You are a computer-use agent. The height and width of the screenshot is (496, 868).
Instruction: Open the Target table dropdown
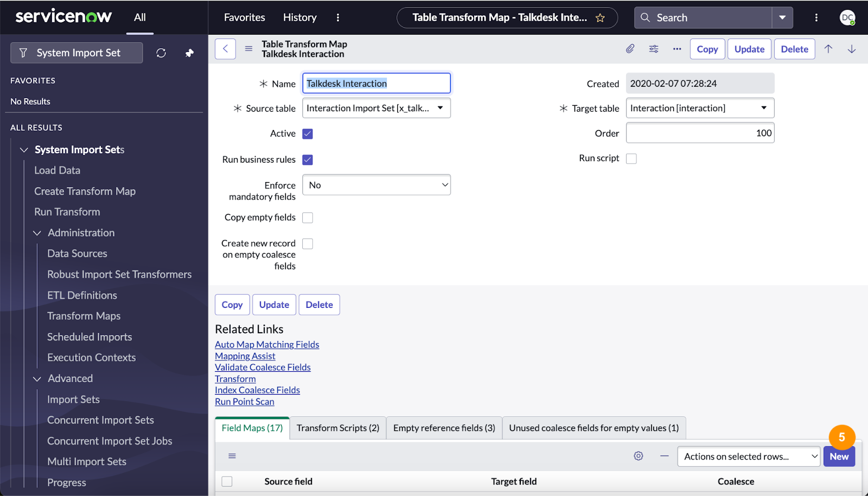(700, 108)
